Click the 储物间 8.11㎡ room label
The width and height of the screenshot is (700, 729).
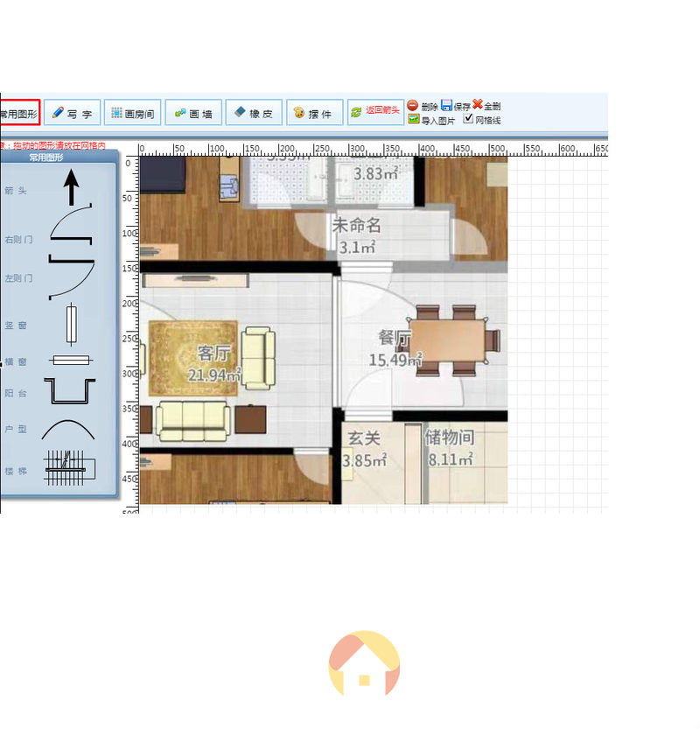(450, 448)
